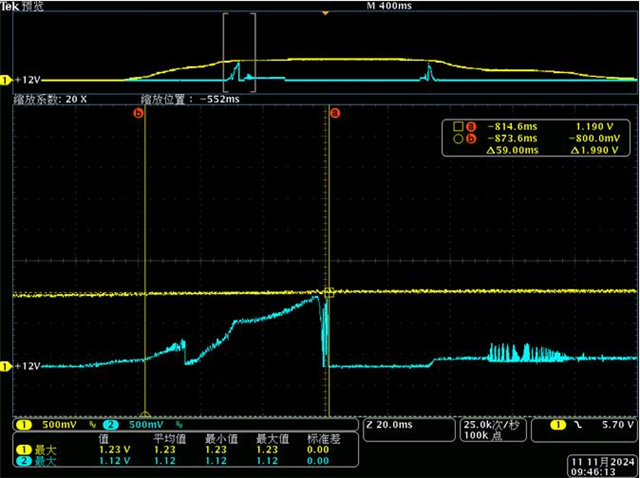Click the 最大值 column header
Image resolution: width=640 pixels, height=478 pixels.
[273, 439]
